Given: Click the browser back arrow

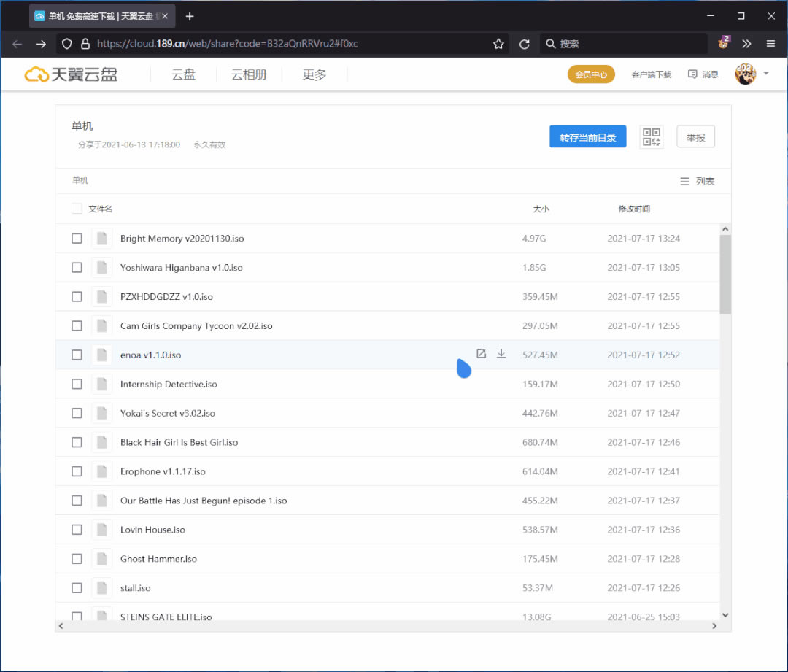Looking at the screenshot, I should coord(17,45).
